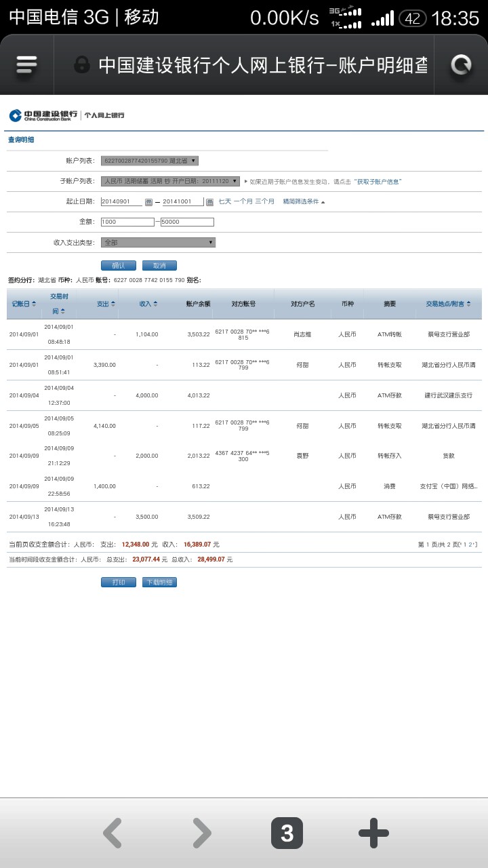Screen dimensions: 488x868
Task: Click the 对方户名 column header
Action: (302, 304)
